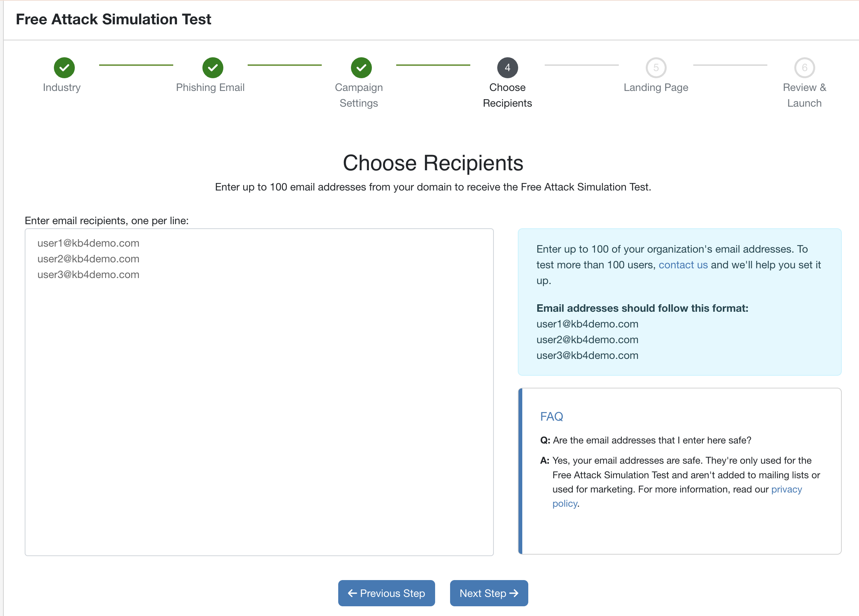The image size is (859, 616).
Task: Click the step 6 Review & Launch circle
Action: [x=804, y=68]
